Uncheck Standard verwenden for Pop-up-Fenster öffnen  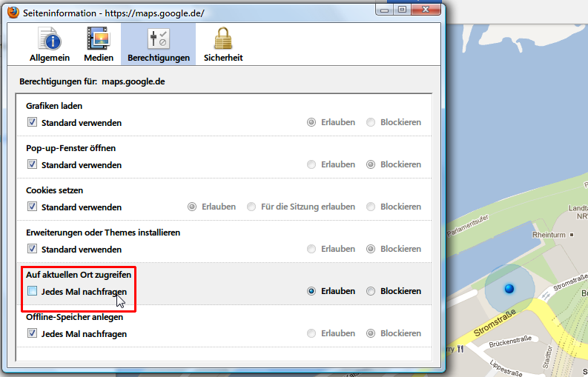pos(32,164)
